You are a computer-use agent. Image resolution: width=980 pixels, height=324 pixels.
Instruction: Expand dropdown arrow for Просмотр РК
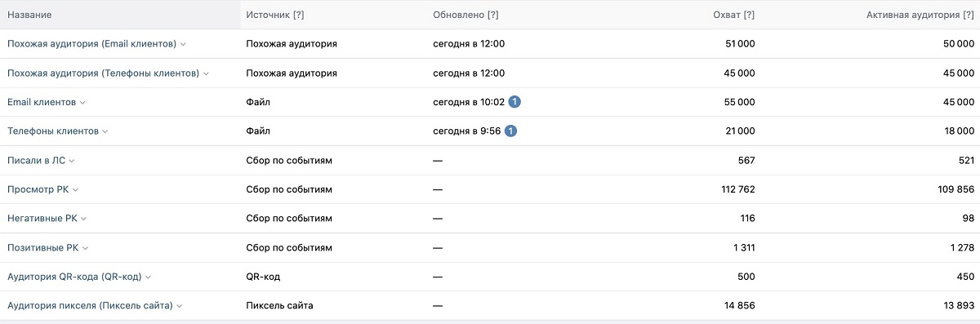(76, 190)
